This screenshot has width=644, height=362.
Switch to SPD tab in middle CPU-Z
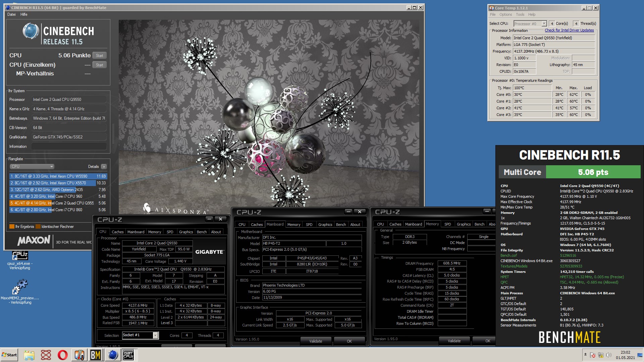point(309,225)
